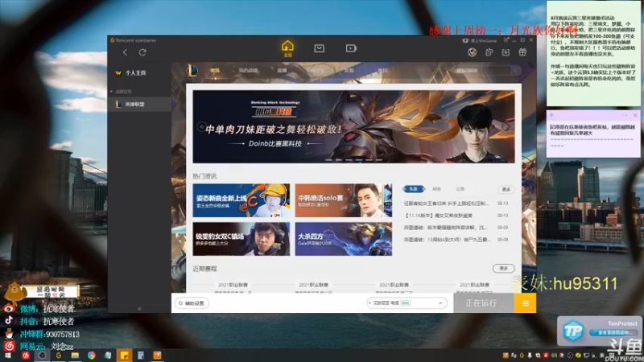Viewport: 644px width, 362px height.
Task: Click the overlapping-pages icon beside the download icon
Action: pos(489,52)
